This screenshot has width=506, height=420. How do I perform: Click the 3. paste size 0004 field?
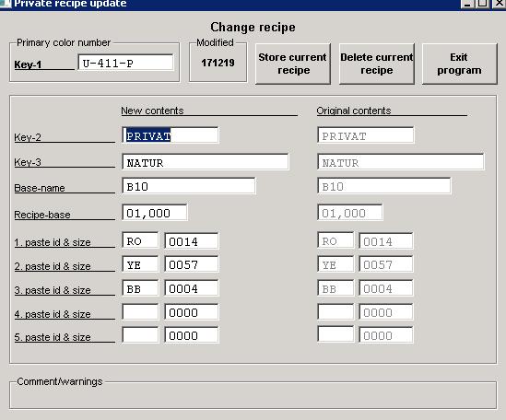click(192, 287)
